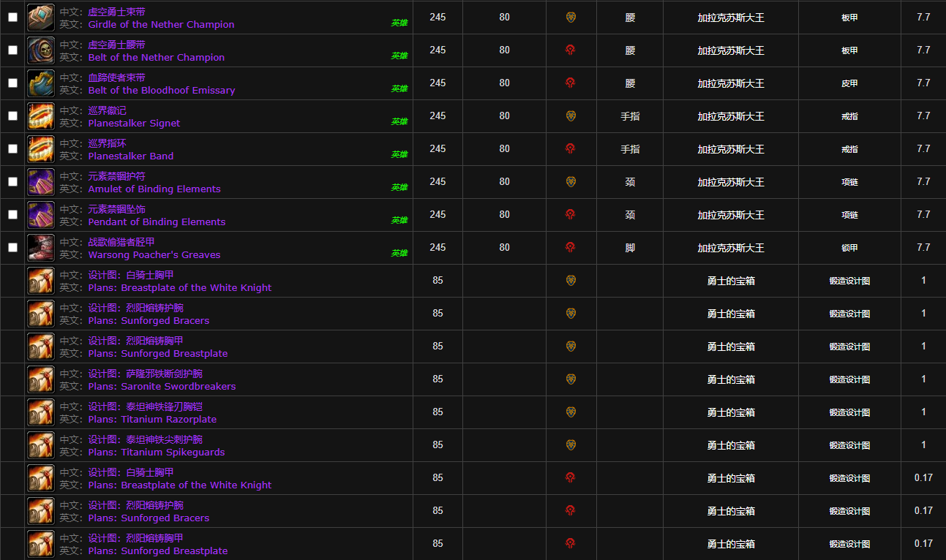Click the Alliance faction icon for Plans: Saronite Swordbreakers
This screenshot has width=946, height=560.
point(571,379)
